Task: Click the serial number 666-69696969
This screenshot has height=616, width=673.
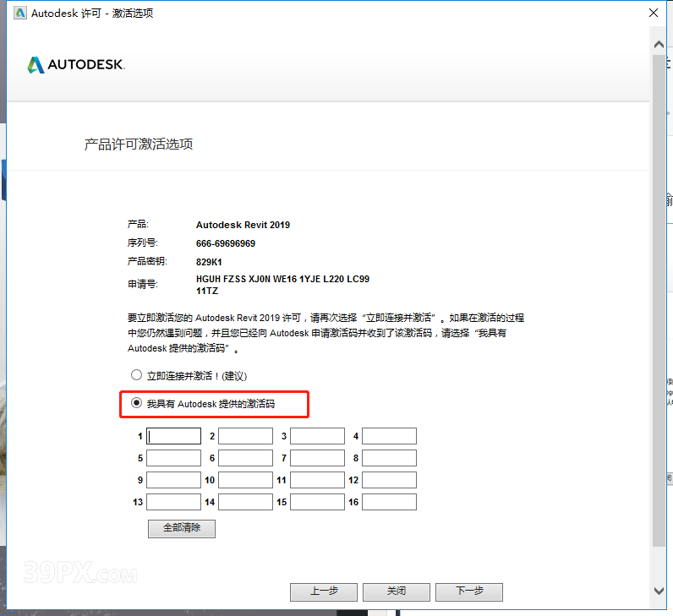Action: (x=226, y=243)
